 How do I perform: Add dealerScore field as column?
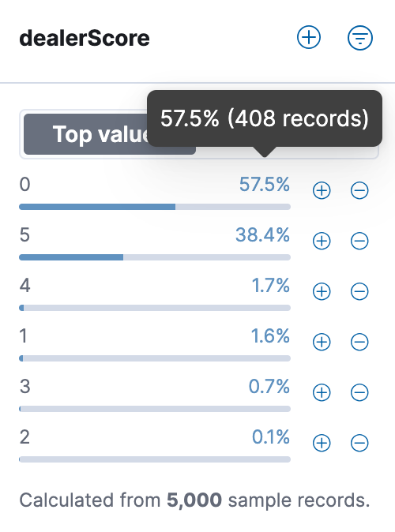tap(309, 37)
